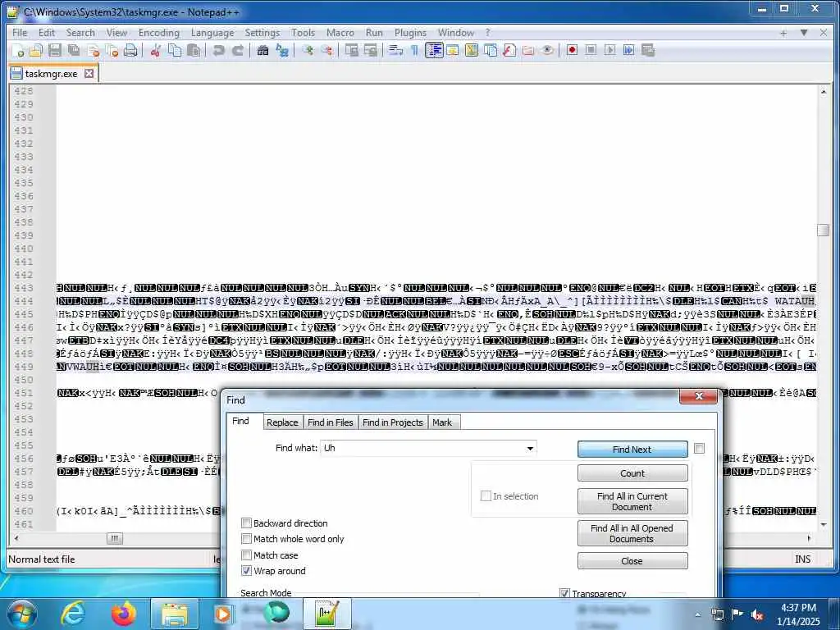The width and height of the screenshot is (840, 630).
Task: Expand the Find what history dropdown
Action: (x=530, y=449)
